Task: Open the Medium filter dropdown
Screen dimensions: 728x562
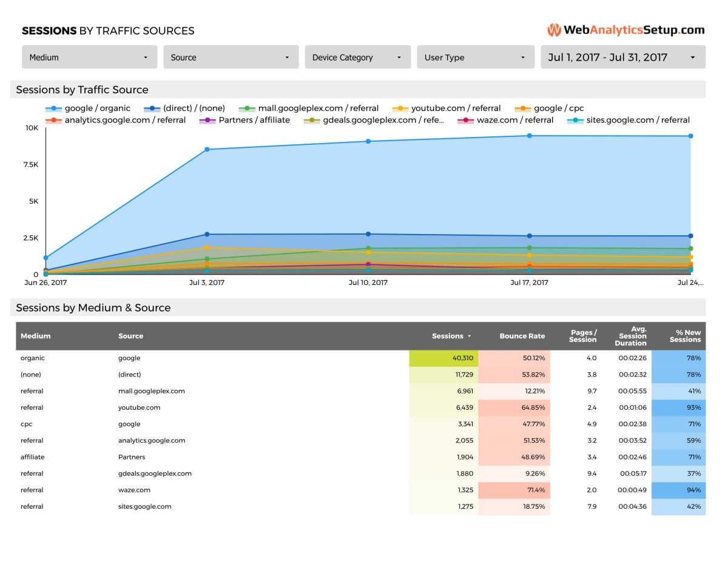Action: pyautogui.click(x=90, y=57)
